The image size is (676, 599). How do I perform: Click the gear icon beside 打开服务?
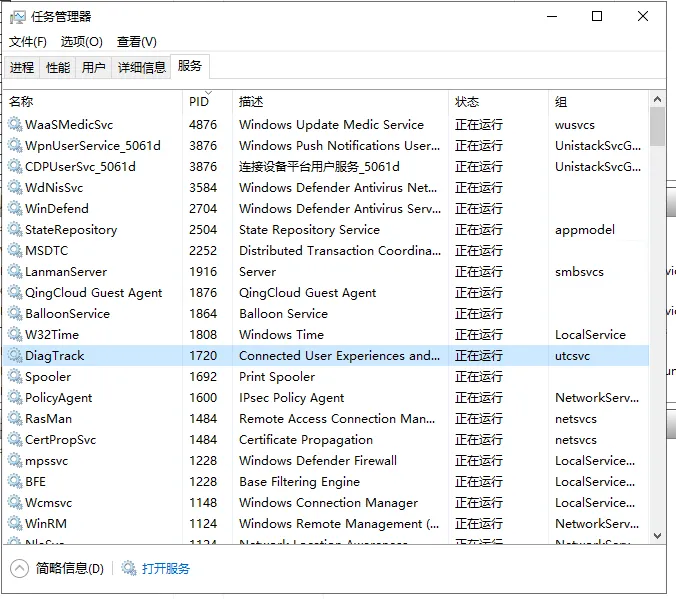pyautogui.click(x=129, y=568)
